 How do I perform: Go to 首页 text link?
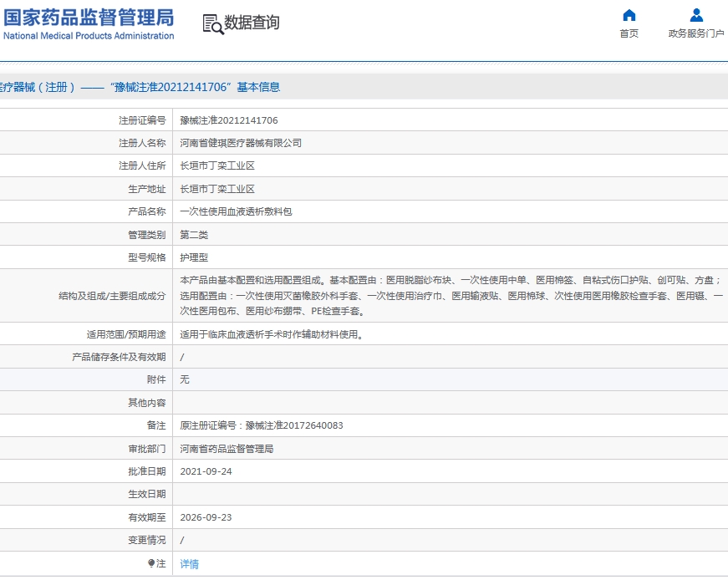(x=629, y=33)
